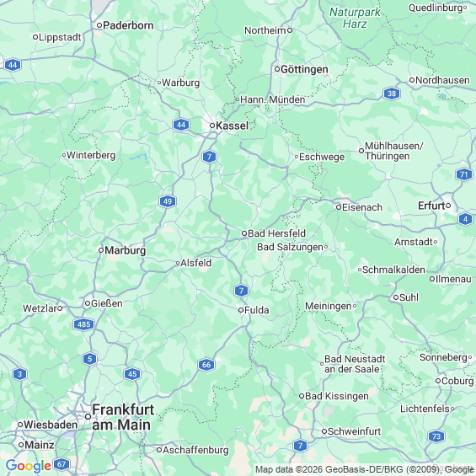Click the A38 highway shield near Nordhausen
The width and height of the screenshot is (476, 476).
(x=392, y=94)
